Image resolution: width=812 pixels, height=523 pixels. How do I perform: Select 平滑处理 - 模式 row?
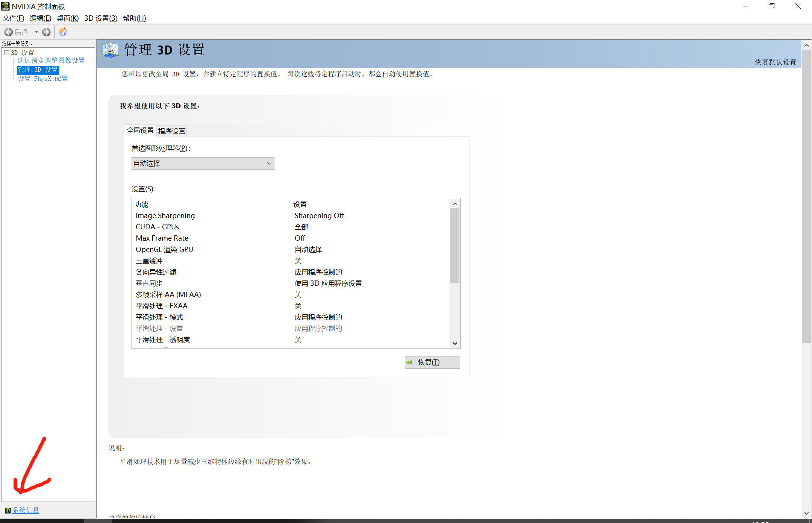[x=291, y=317]
